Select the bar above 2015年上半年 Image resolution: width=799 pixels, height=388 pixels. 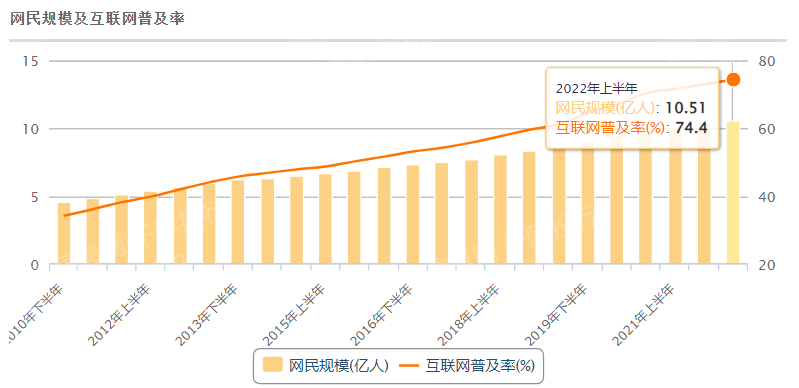click(x=325, y=219)
